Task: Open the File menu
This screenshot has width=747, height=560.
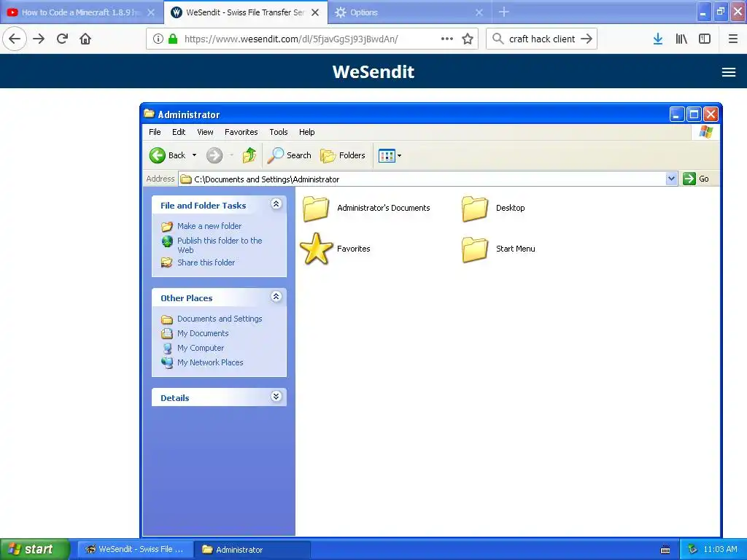Action: [155, 132]
